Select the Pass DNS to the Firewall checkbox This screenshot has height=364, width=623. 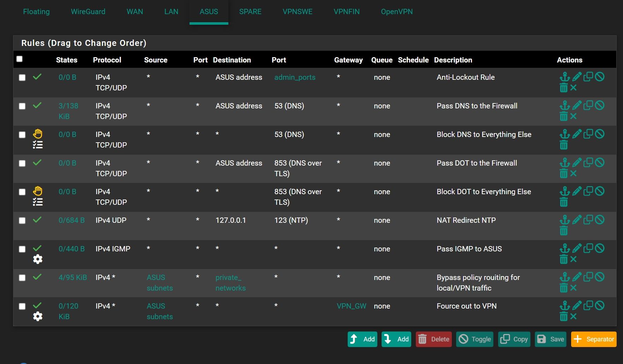(x=22, y=106)
